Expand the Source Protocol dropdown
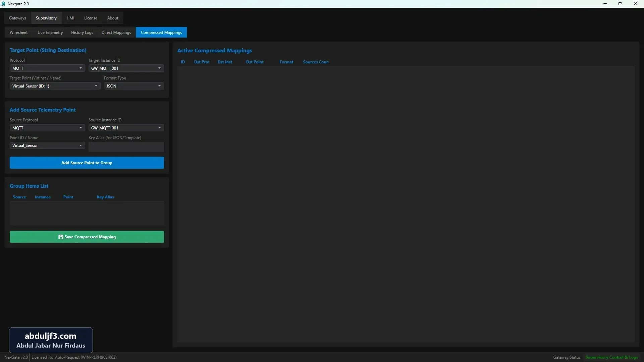 [x=47, y=128]
